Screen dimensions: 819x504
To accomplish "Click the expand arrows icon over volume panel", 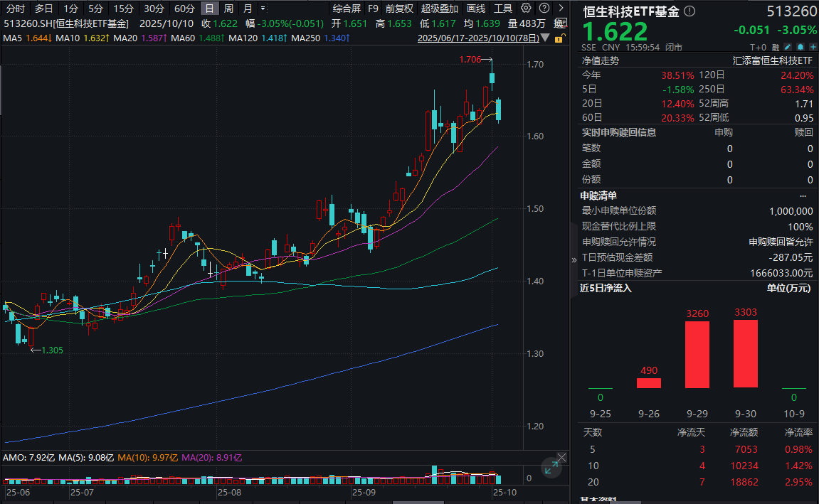I will tap(551, 467).
